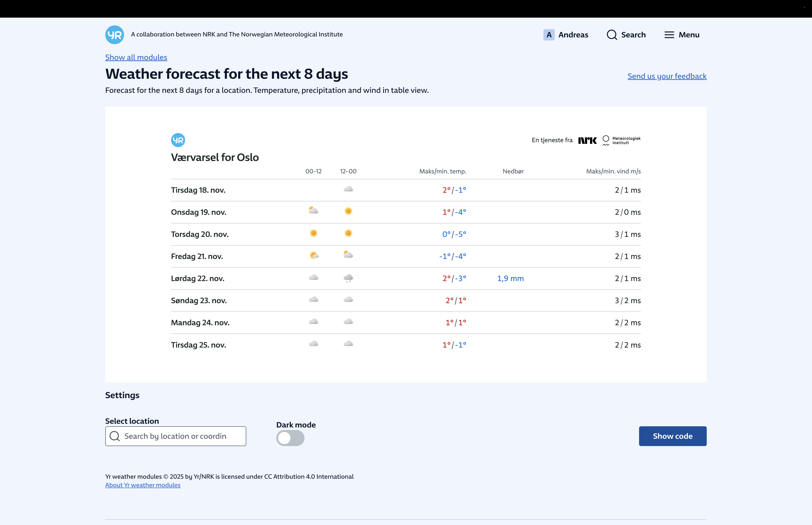The width and height of the screenshot is (812, 525).
Task: Click Wednesday's afternoon sun icon
Action: pyautogui.click(x=348, y=211)
